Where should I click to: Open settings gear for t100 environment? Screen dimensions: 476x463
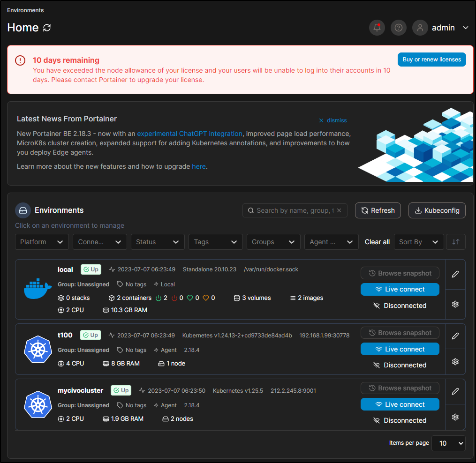click(455, 362)
